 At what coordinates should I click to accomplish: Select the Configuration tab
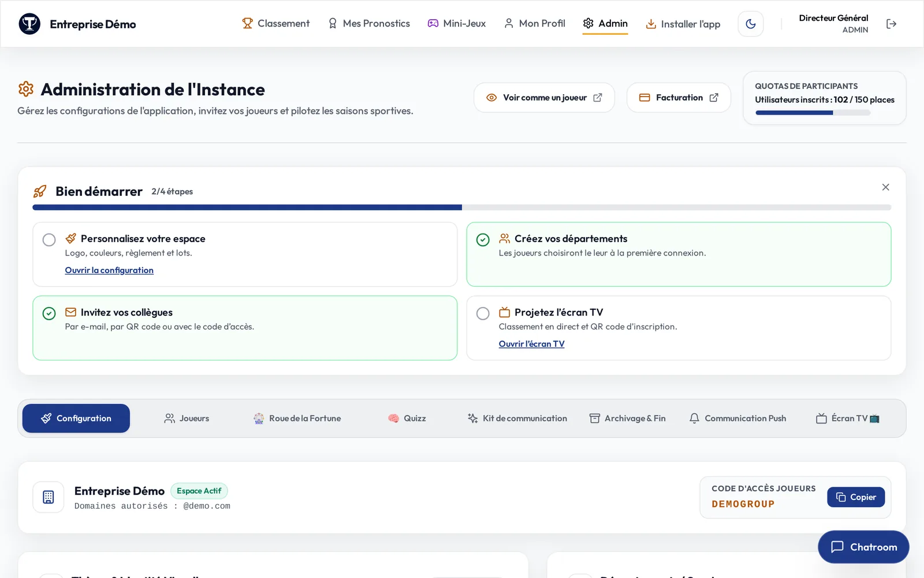tap(76, 418)
